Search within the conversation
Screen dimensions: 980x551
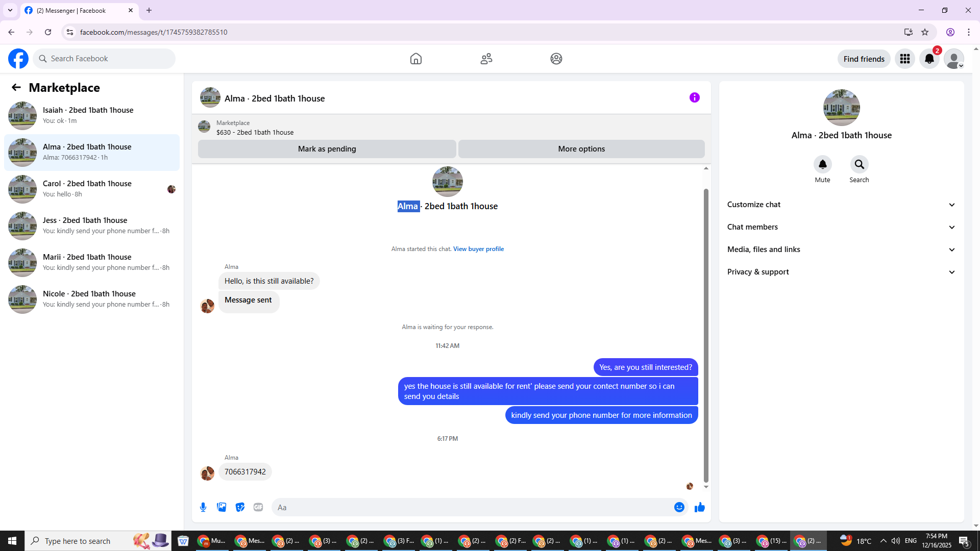[x=859, y=164]
